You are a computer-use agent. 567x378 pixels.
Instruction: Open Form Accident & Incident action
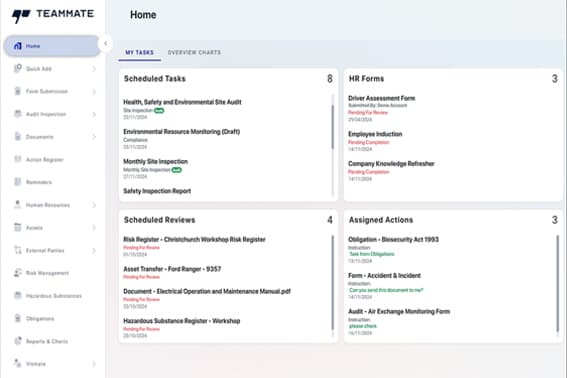384,276
